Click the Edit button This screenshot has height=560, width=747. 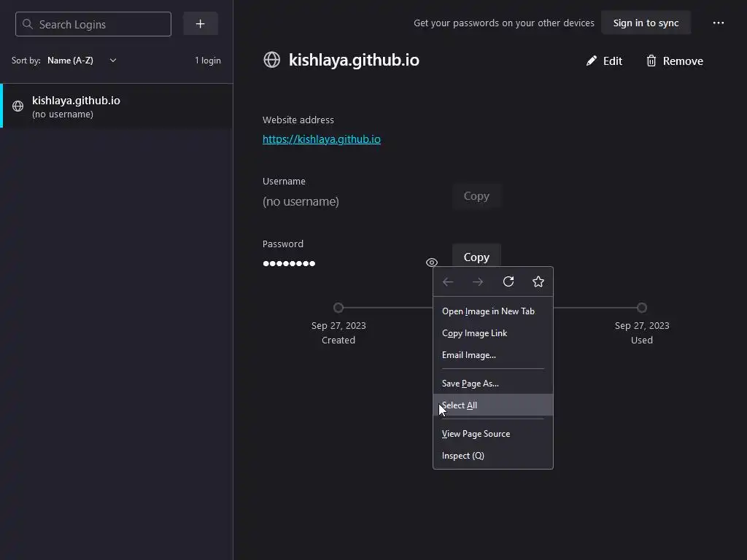point(604,61)
